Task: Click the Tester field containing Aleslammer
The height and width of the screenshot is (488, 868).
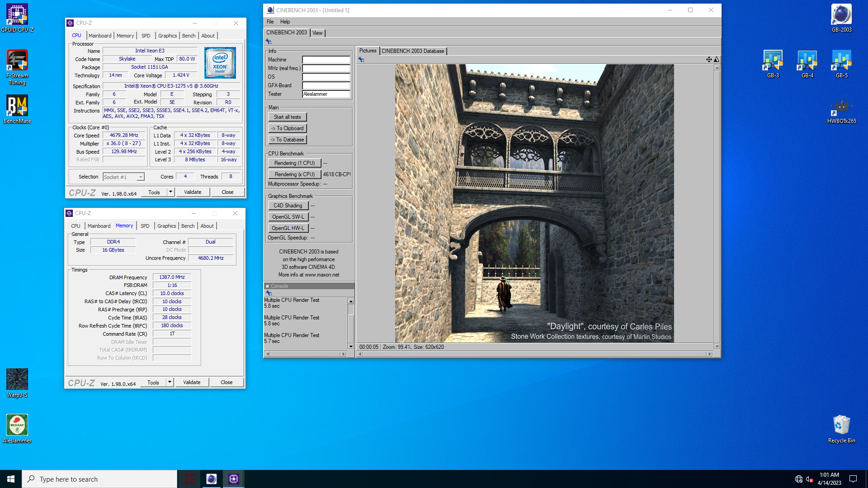Action: [x=326, y=94]
